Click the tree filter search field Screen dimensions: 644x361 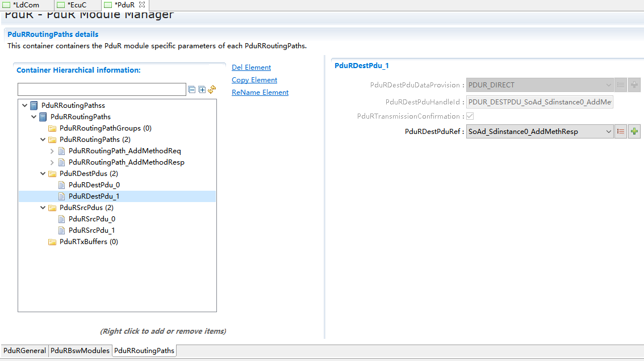102,90
